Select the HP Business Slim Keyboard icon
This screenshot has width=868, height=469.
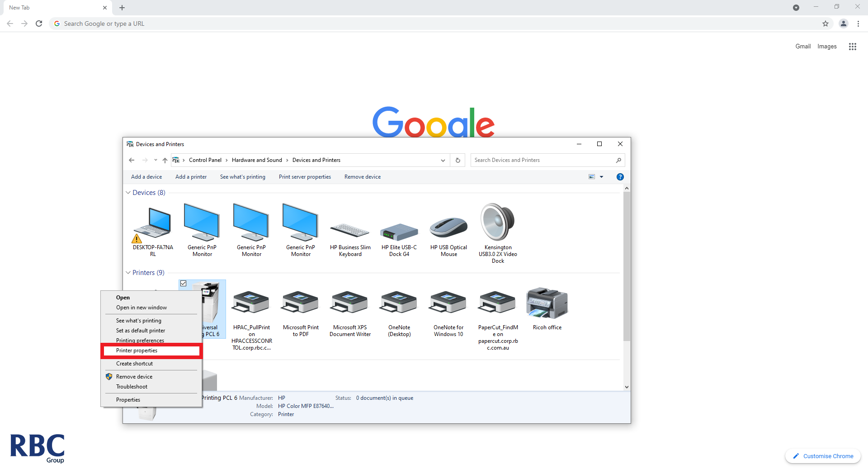[350, 231]
